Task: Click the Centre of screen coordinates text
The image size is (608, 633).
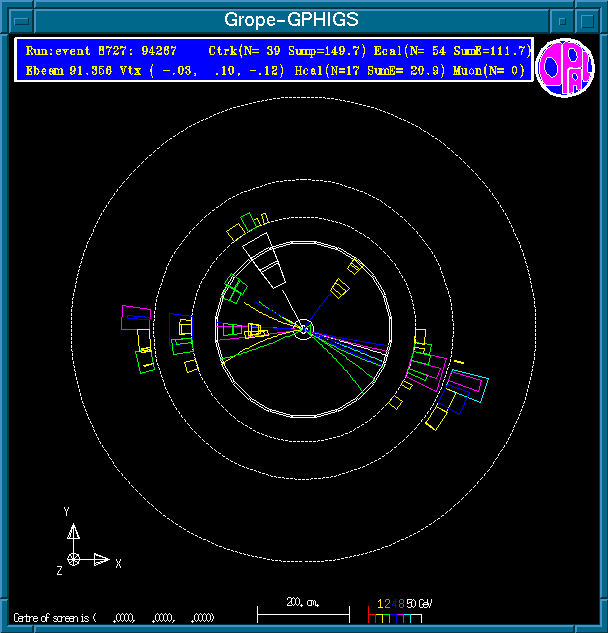Action: pos(115,617)
